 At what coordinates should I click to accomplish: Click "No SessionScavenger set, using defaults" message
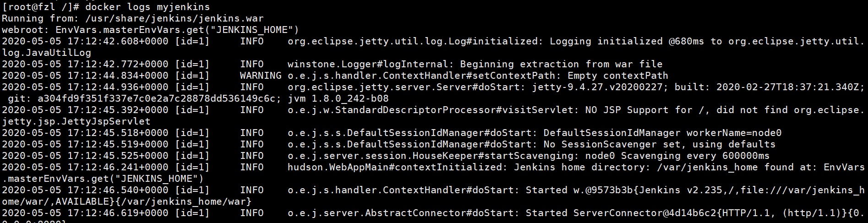tap(660, 144)
